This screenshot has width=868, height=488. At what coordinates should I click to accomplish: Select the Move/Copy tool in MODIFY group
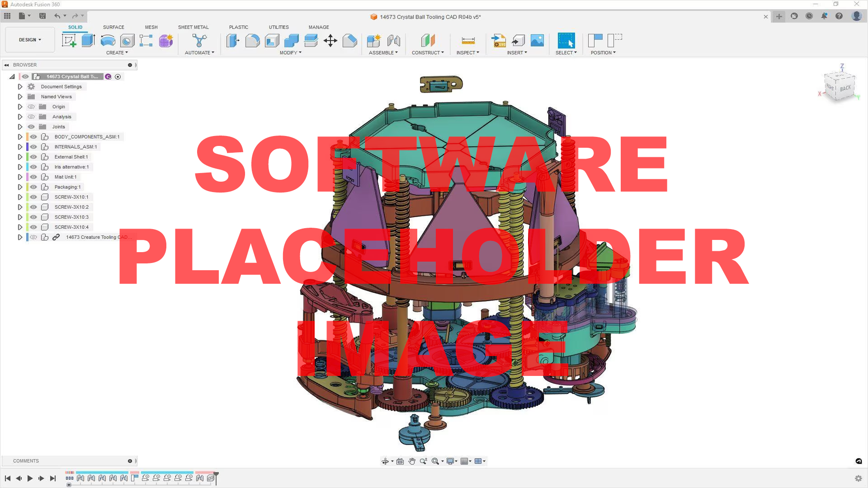pyautogui.click(x=330, y=41)
